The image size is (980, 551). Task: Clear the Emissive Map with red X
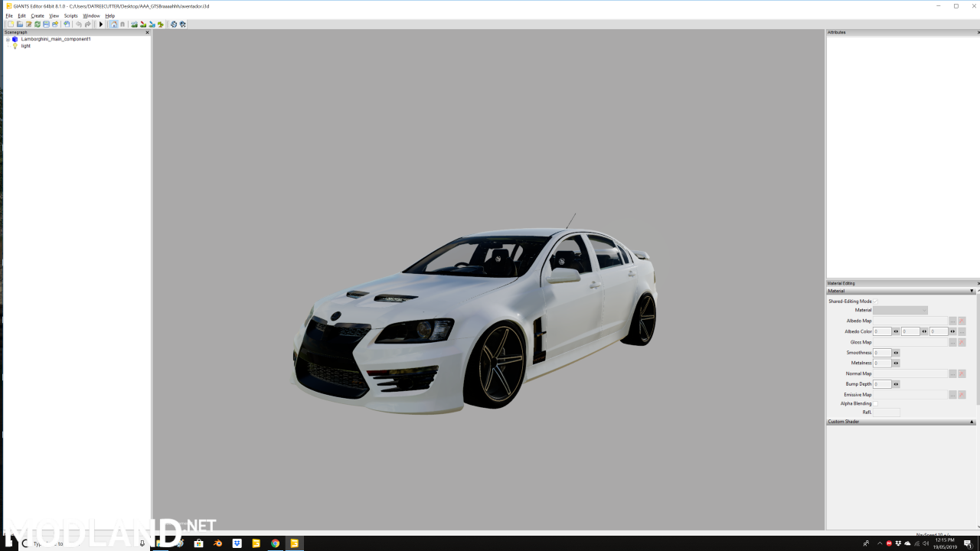click(x=962, y=395)
